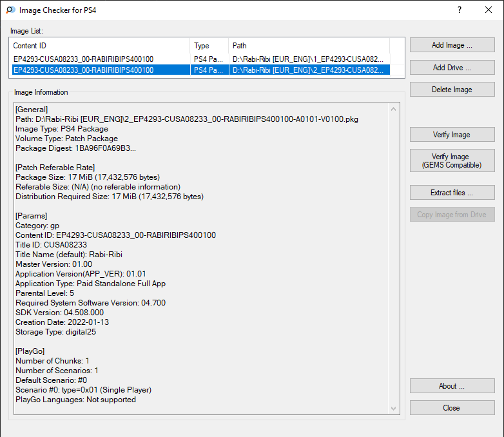Viewport: 504px width, 437px height.
Task: Click the Parental Level: 5 line
Action: pyautogui.click(x=44, y=293)
